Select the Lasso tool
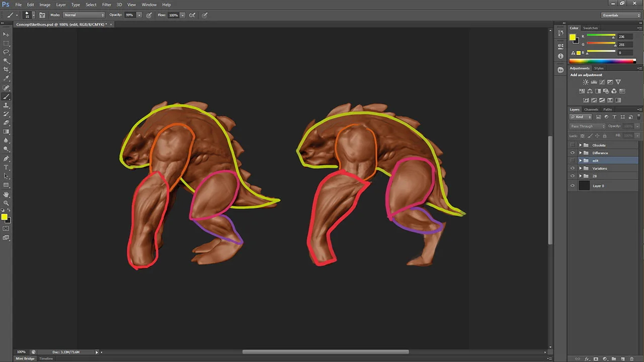This screenshot has height=362, width=644. click(6, 52)
